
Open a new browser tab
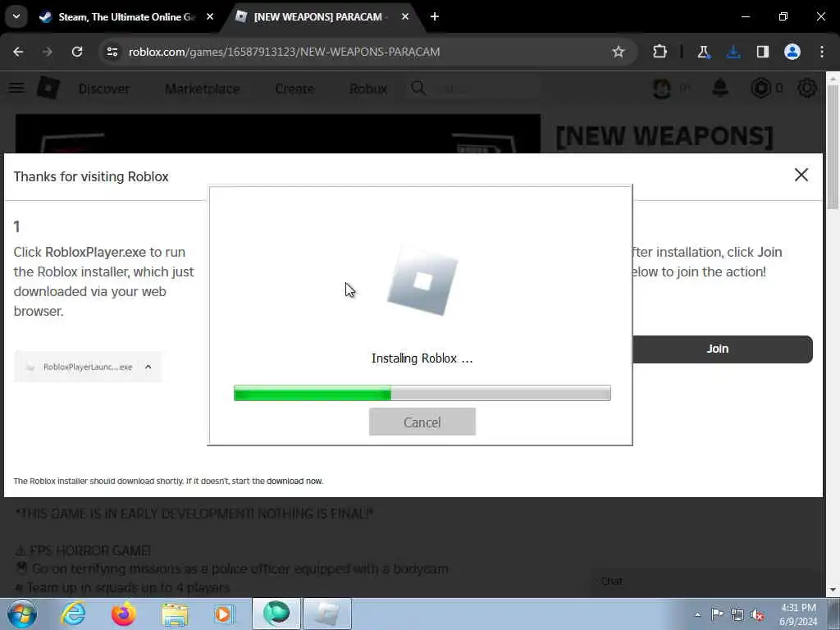coord(435,17)
